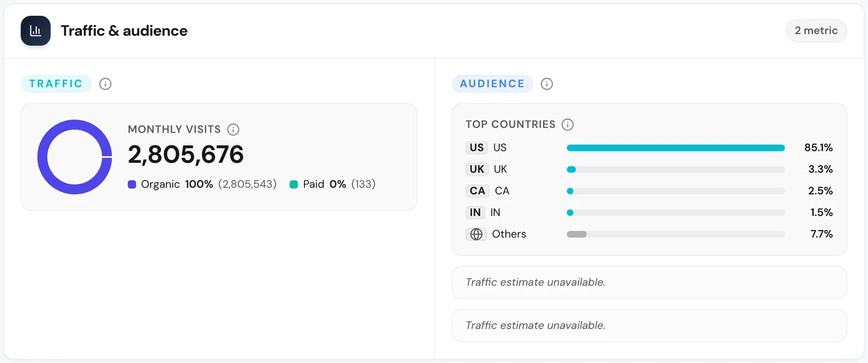Click the Traffic & audience heading
Screen dimensions: 868x363
click(x=124, y=31)
